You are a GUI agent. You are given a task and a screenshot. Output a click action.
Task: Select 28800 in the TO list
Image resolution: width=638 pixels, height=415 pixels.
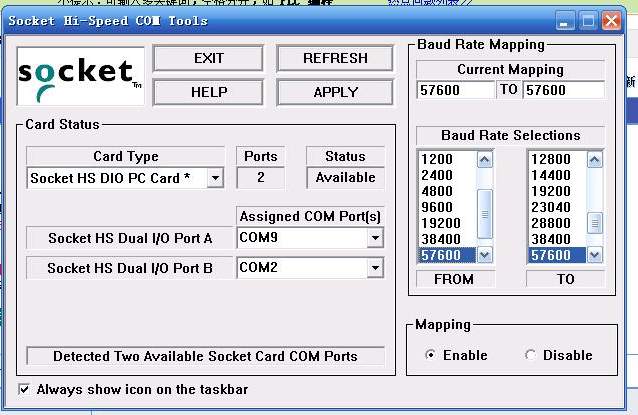[557, 223]
